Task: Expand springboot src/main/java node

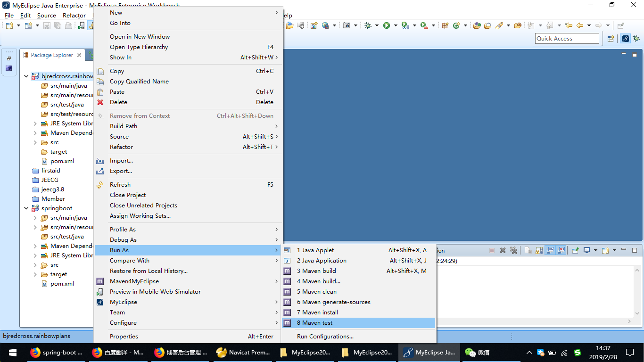Action: click(x=35, y=218)
